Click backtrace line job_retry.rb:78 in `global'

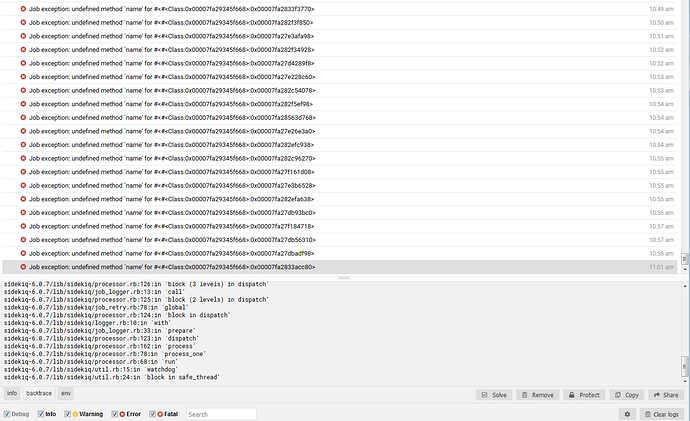96,308
